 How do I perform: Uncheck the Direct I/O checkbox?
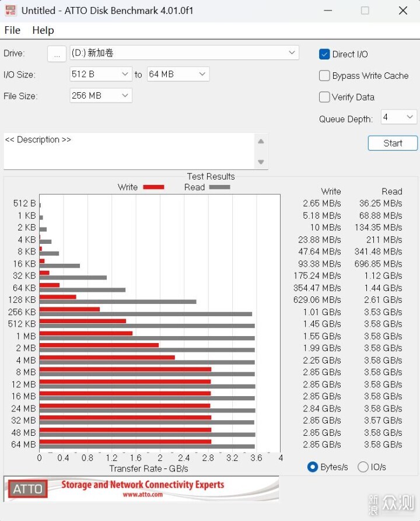pyautogui.click(x=324, y=54)
